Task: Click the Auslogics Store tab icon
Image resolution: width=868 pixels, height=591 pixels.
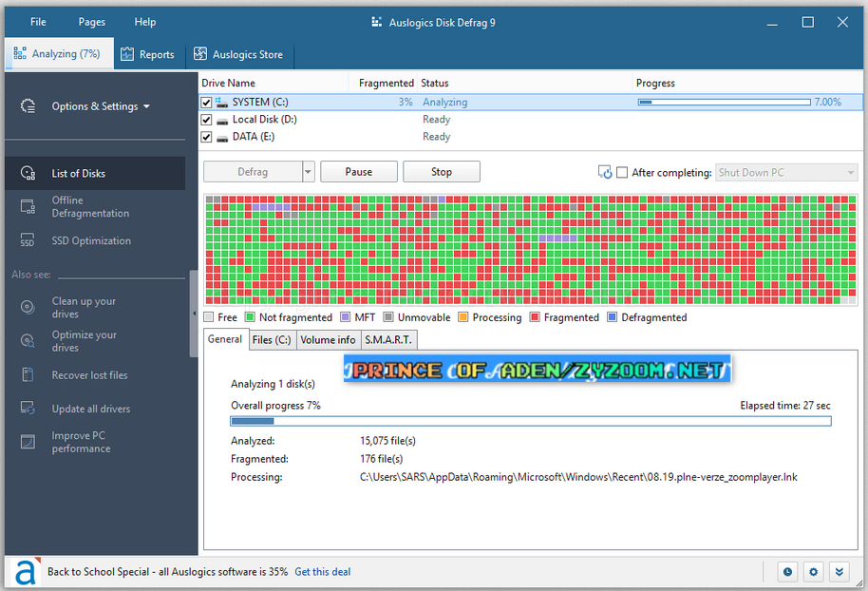Action: coord(199,53)
